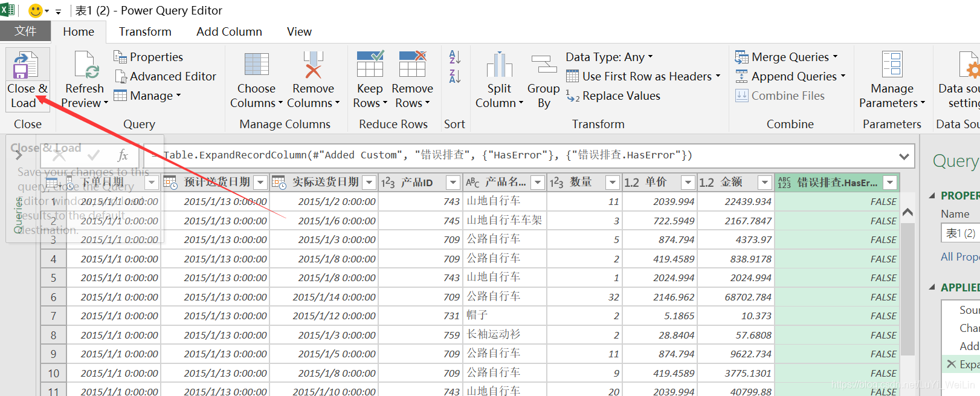This screenshot has height=396, width=980.
Task: Click the Remove Rows icon
Action: point(413,64)
